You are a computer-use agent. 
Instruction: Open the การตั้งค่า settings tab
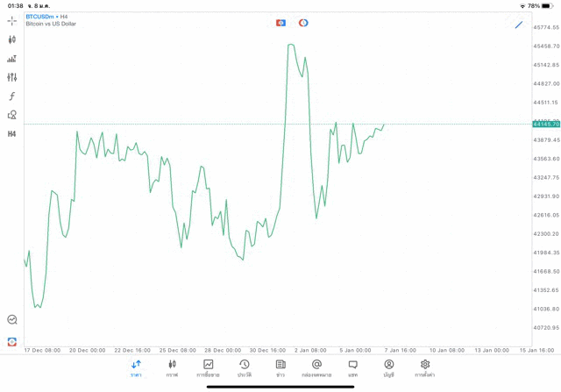pyautogui.click(x=425, y=368)
